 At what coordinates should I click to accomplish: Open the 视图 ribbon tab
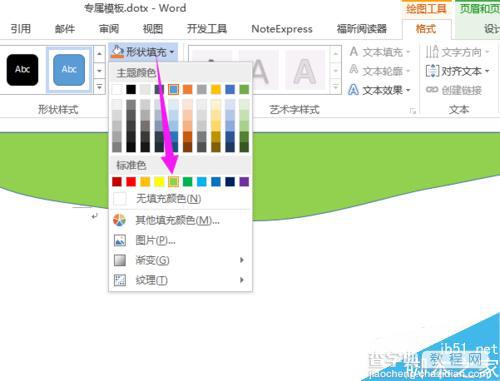[153, 29]
